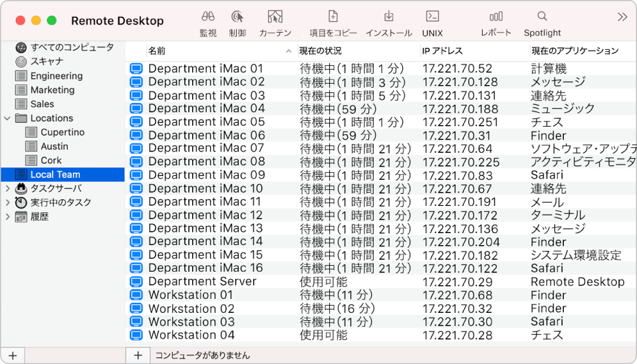Screen dimensions: 637x364
Task: Select the Austin list
Action: [x=55, y=147]
